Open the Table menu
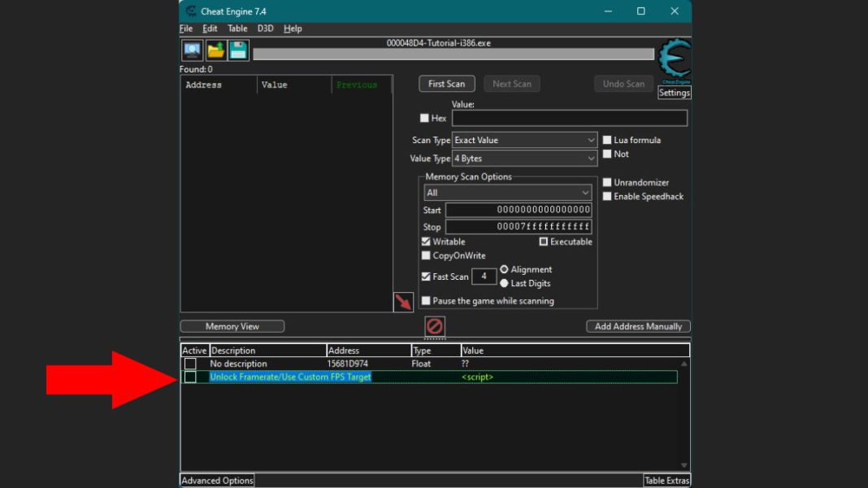This screenshot has height=488, width=868. pos(237,28)
